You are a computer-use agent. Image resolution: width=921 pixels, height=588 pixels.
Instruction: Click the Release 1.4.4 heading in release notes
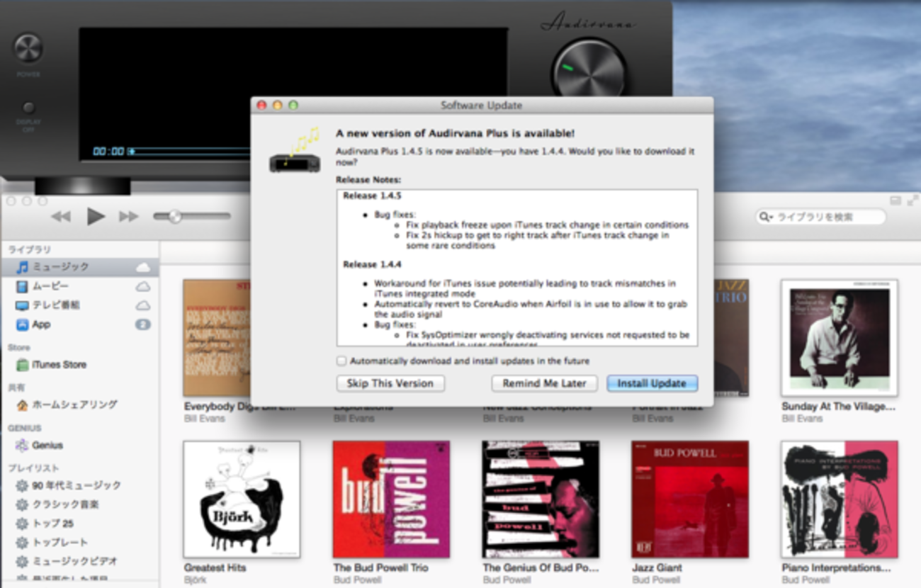[x=372, y=264]
